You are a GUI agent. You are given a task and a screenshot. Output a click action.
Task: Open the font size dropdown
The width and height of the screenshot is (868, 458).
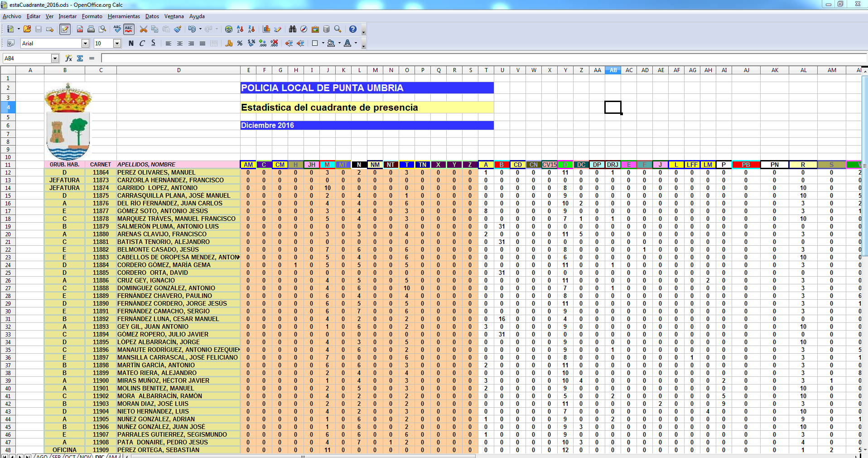[x=117, y=43]
